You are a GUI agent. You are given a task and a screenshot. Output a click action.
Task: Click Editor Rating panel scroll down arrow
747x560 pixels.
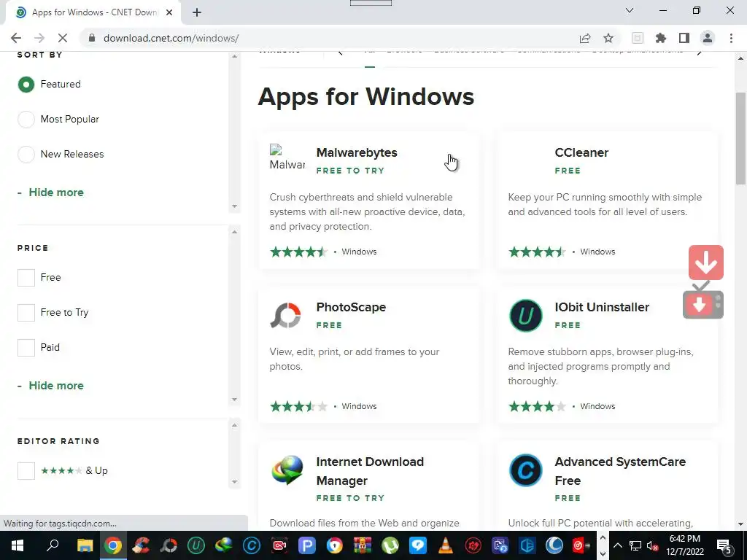click(x=234, y=482)
